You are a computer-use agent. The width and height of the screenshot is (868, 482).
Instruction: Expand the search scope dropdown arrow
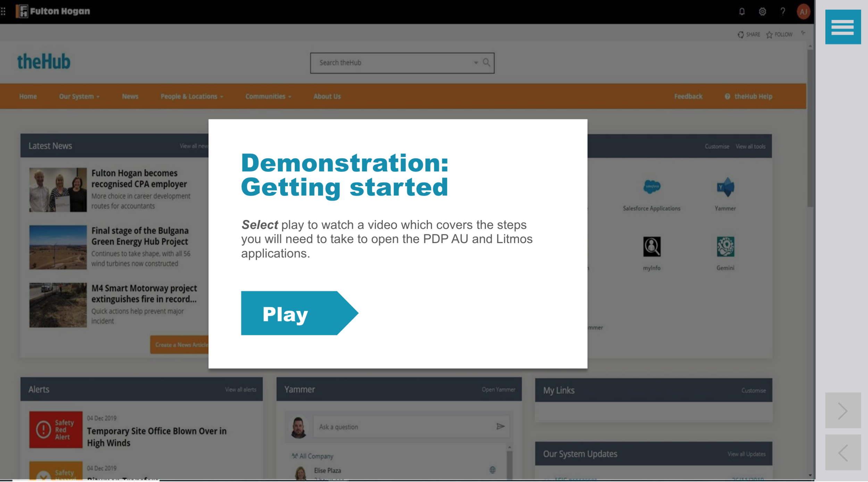click(x=476, y=63)
